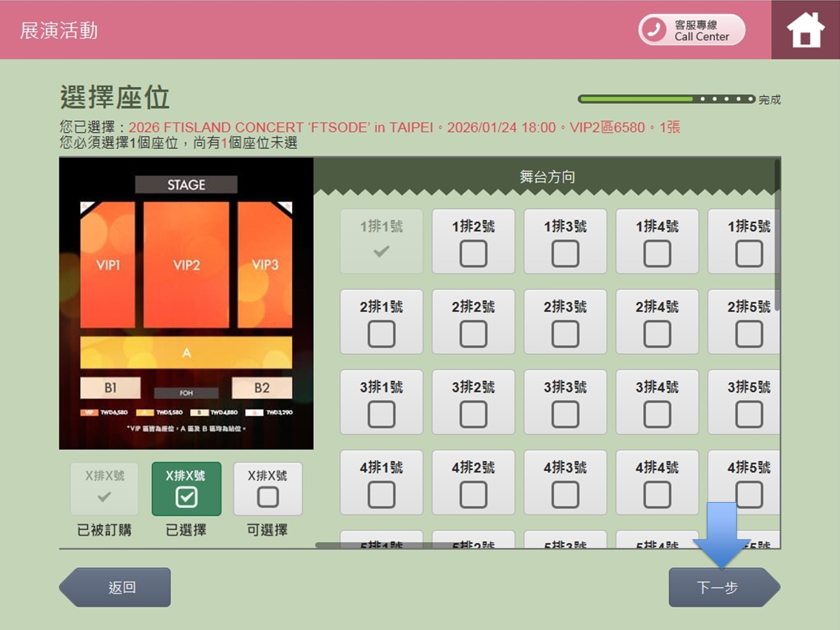
Task: Click the gray checkmark of the 已被訂購 legend
Action: point(105,496)
